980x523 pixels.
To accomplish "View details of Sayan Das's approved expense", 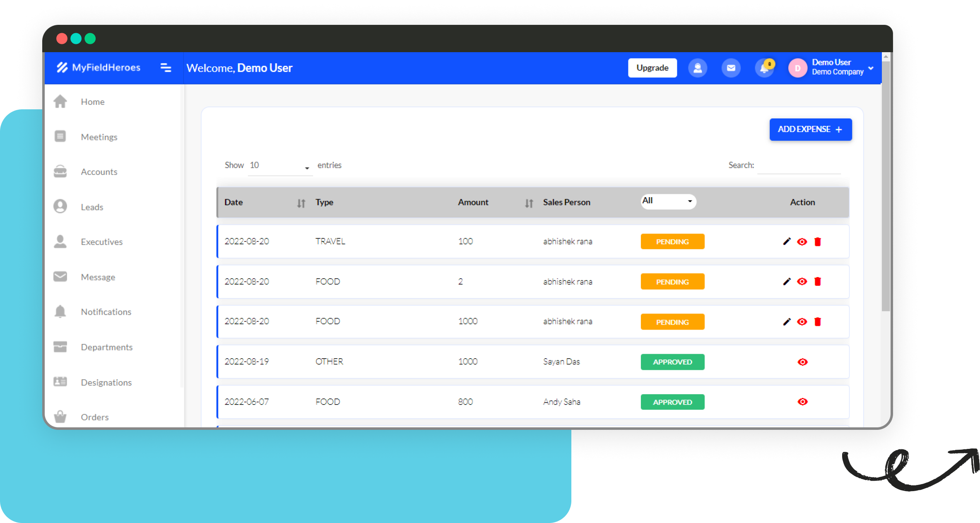I will [x=802, y=362].
